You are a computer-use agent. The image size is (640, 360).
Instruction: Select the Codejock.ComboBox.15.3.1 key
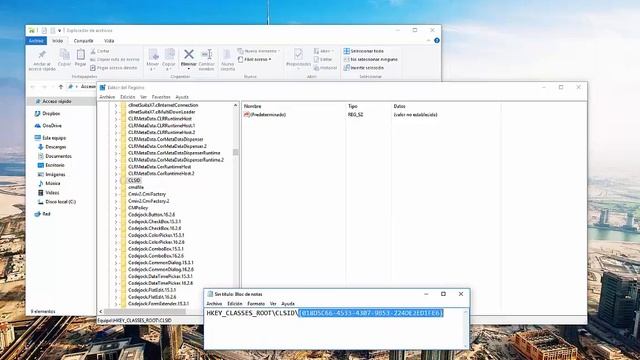(x=156, y=249)
